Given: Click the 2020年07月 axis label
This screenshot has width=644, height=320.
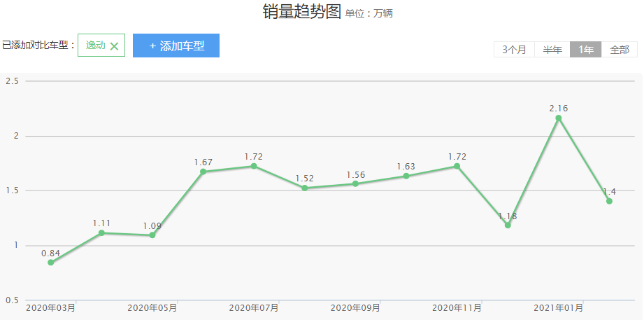Looking at the screenshot, I should coord(254,307).
